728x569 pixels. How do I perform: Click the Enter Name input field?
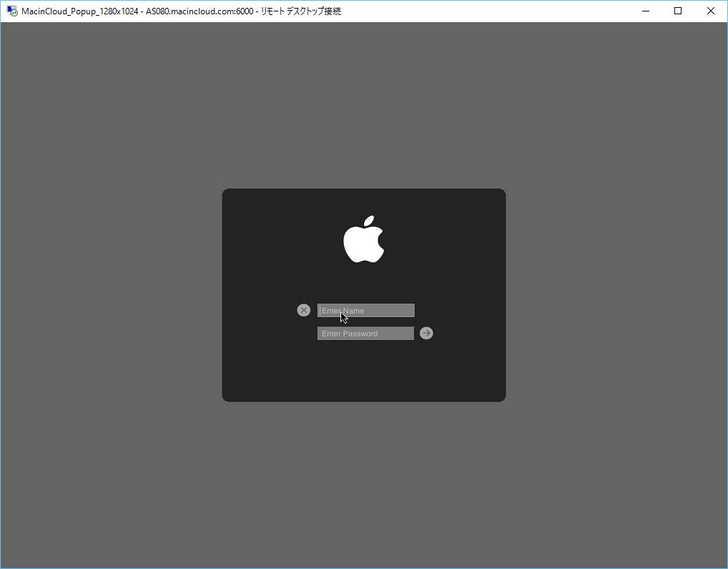(x=366, y=311)
